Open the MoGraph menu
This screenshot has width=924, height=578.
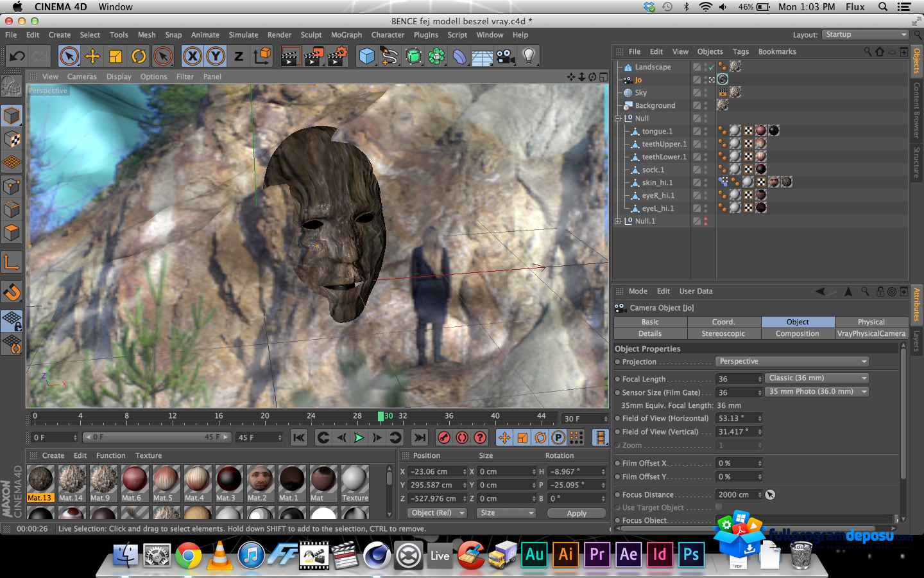click(x=346, y=35)
